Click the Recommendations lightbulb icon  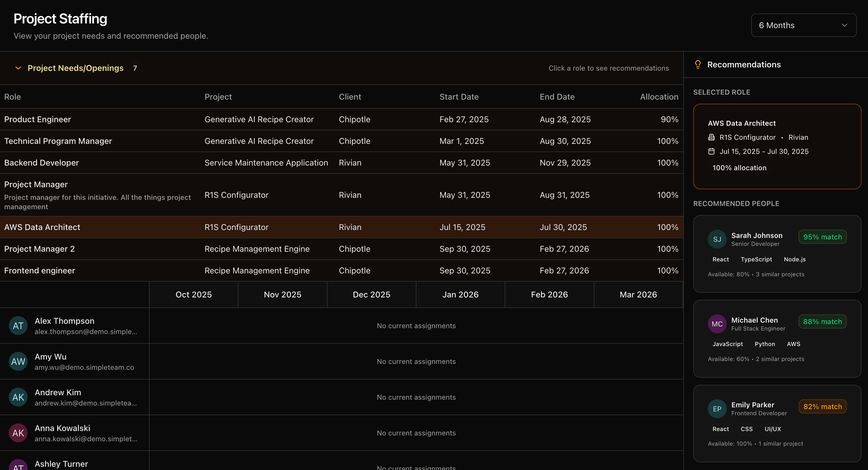pyautogui.click(x=698, y=64)
